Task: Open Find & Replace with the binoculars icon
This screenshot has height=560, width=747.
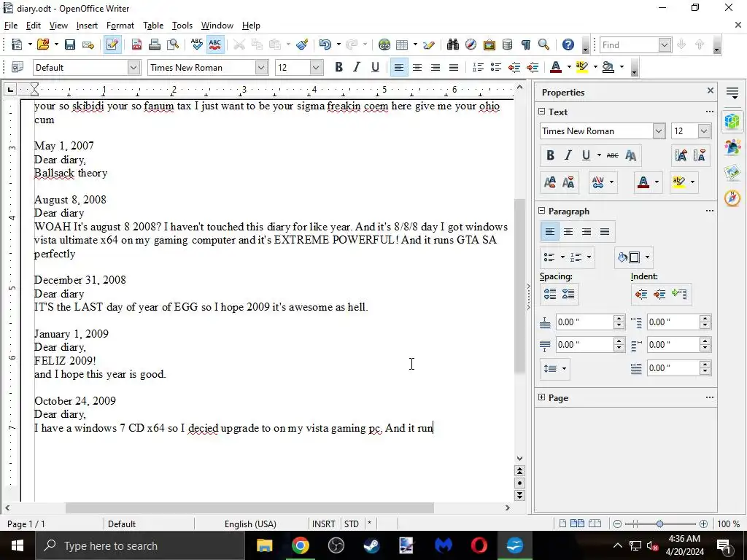Action: [452, 44]
